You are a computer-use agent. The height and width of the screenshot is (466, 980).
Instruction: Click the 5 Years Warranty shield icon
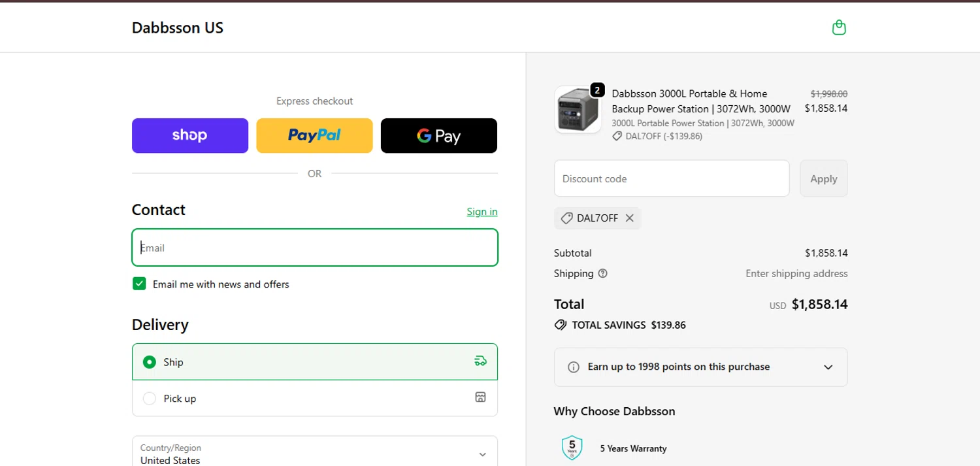click(x=572, y=448)
